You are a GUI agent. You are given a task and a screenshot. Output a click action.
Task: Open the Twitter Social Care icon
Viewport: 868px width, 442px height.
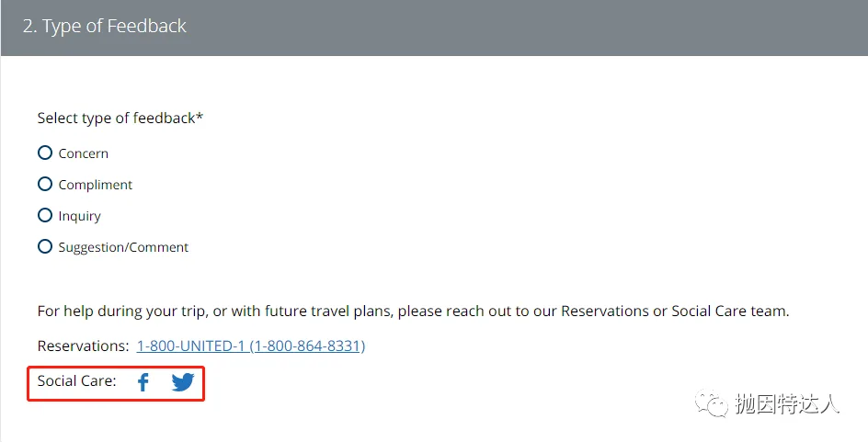[183, 382]
